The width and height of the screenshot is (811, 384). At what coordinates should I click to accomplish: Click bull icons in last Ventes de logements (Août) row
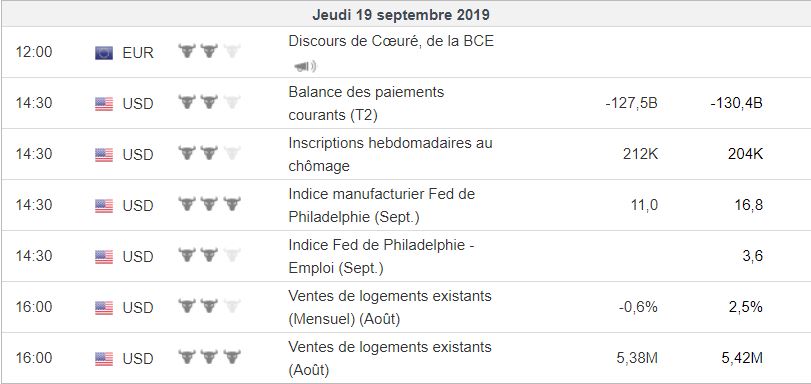tap(209, 357)
